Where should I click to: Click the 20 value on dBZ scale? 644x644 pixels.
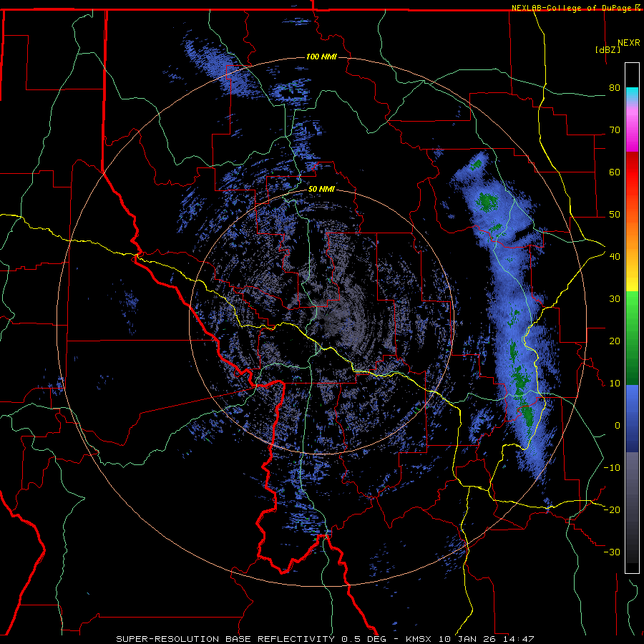click(615, 341)
